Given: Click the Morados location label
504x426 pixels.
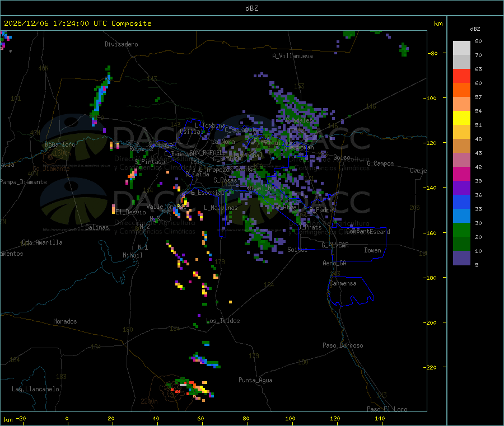Looking at the screenshot, I should pyautogui.click(x=65, y=321).
